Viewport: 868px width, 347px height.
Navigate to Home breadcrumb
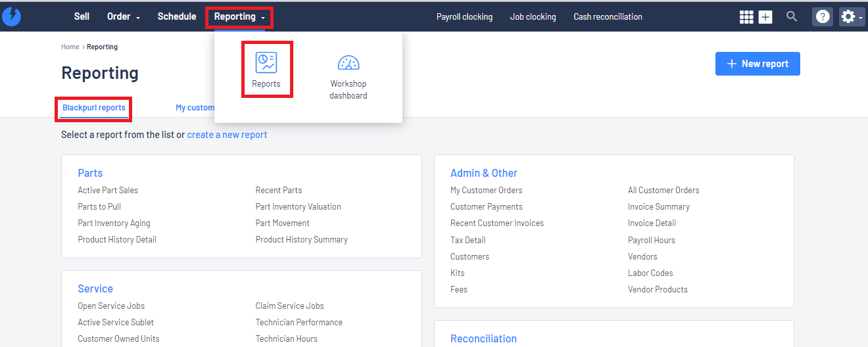coord(70,47)
